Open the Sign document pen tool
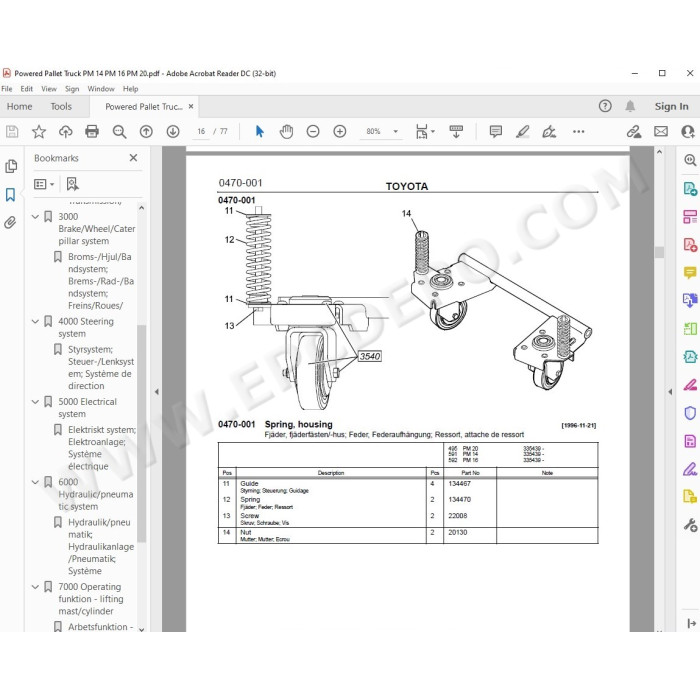The image size is (700, 700). click(x=549, y=131)
